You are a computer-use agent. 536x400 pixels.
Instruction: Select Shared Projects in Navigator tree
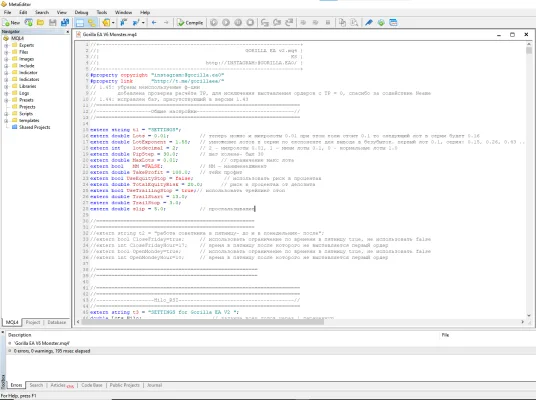pos(35,127)
